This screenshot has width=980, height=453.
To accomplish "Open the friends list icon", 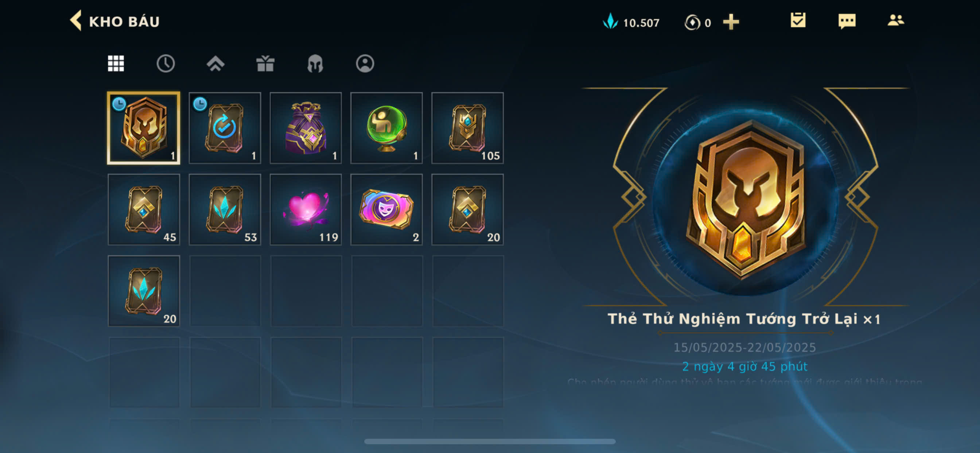I will pyautogui.click(x=895, y=20).
